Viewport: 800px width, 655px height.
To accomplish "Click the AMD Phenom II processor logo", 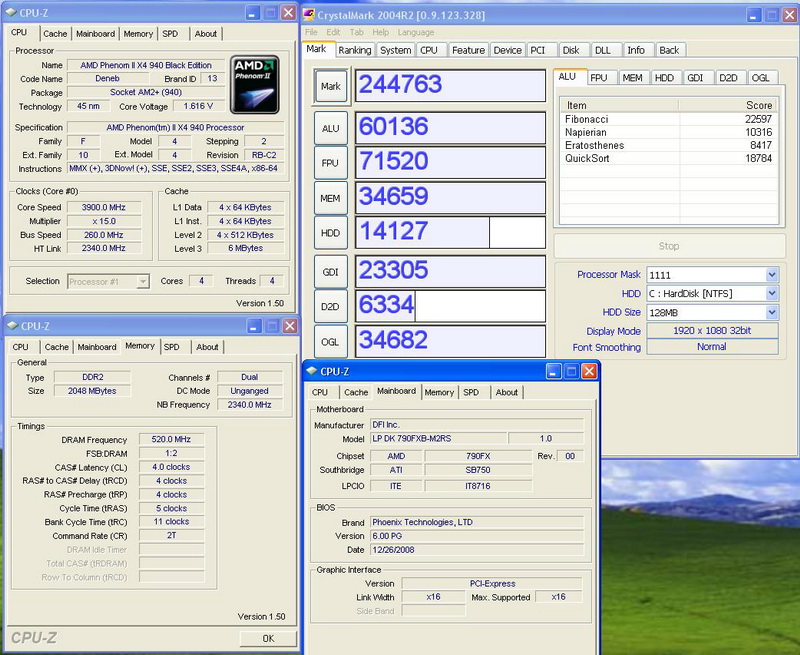I will [256, 83].
